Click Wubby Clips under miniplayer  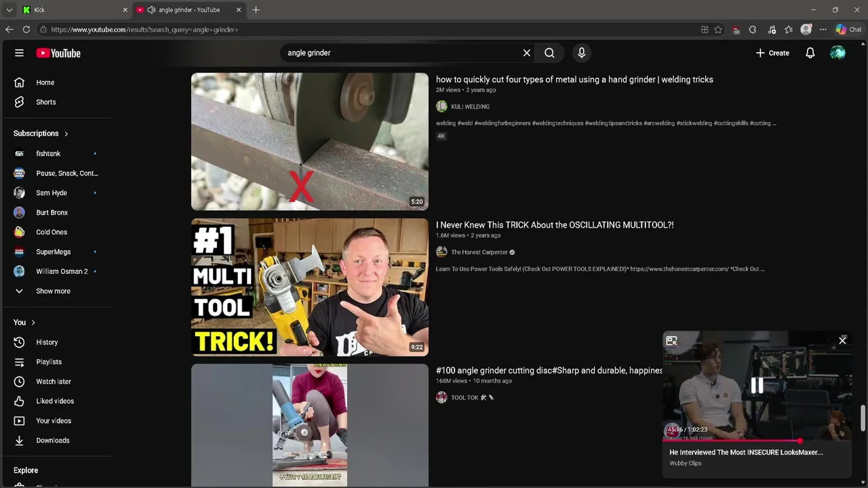point(686,464)
